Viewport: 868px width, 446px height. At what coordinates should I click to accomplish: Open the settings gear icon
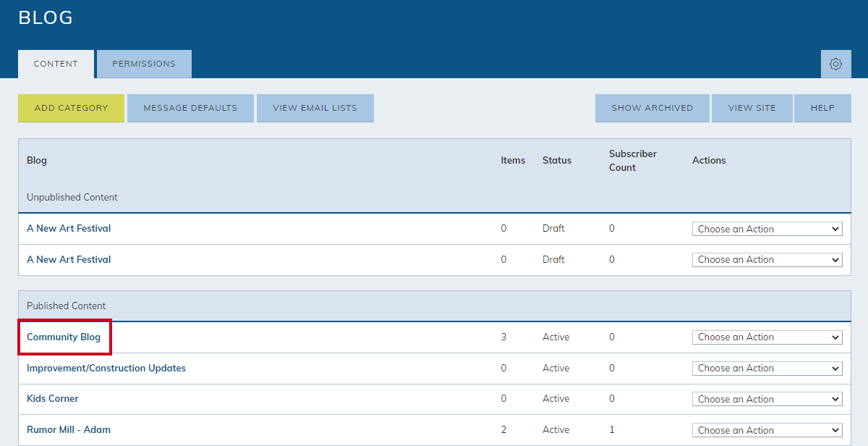pyautogui.click(x=835, y=64)
